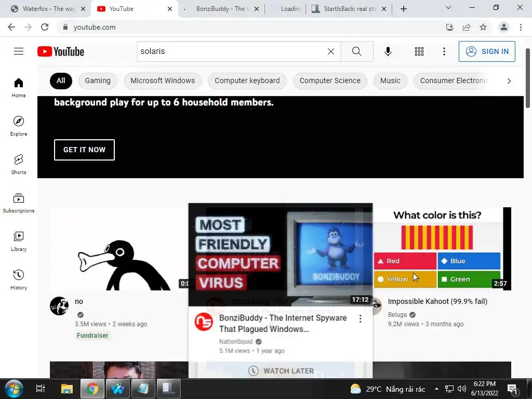The height and width of the screenshot is (399, 532).
Task: Click the Windows Start orb
Action: pos(14,389)
